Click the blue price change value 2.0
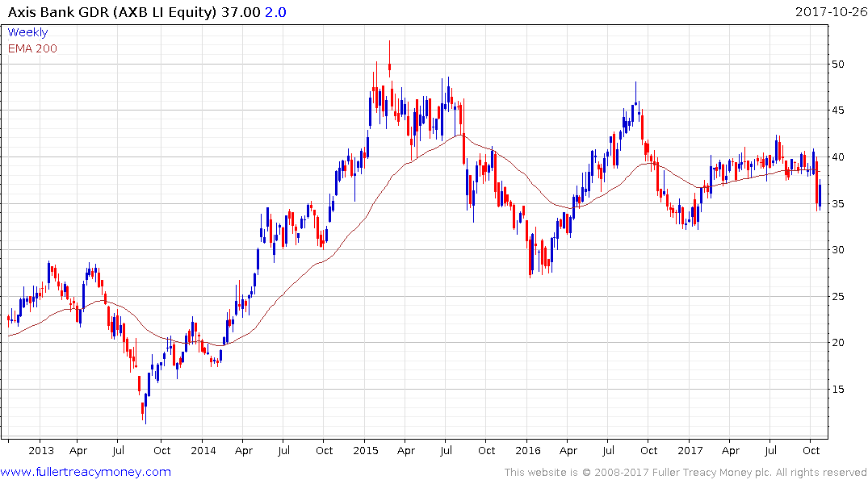 [275, 12]
